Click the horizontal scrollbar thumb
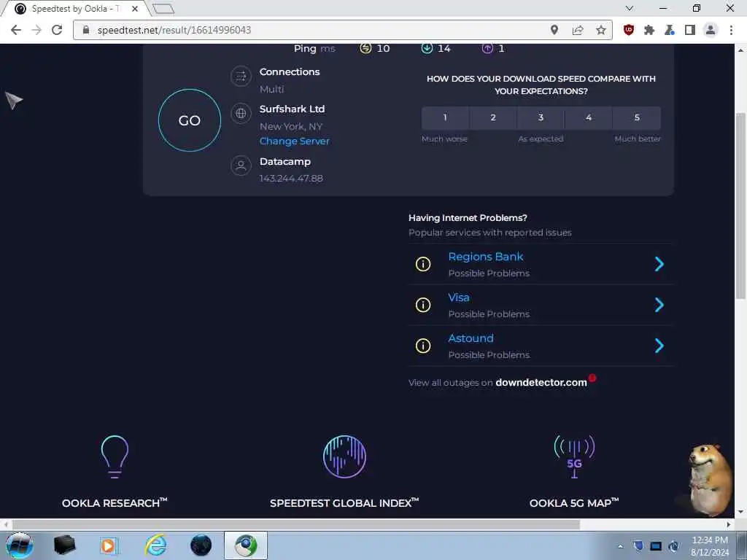This screenshot has width=747, height=560. (296, 524)
